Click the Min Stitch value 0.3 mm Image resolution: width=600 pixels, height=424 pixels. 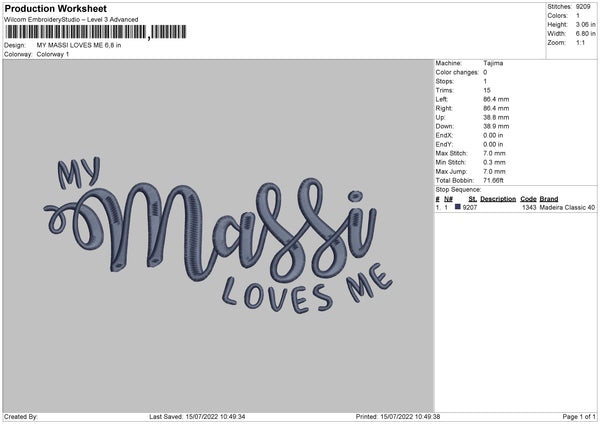[494, 162]
